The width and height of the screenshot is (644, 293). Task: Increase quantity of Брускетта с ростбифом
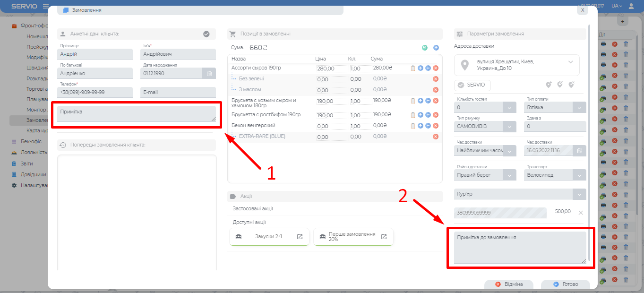pos(420,115)
